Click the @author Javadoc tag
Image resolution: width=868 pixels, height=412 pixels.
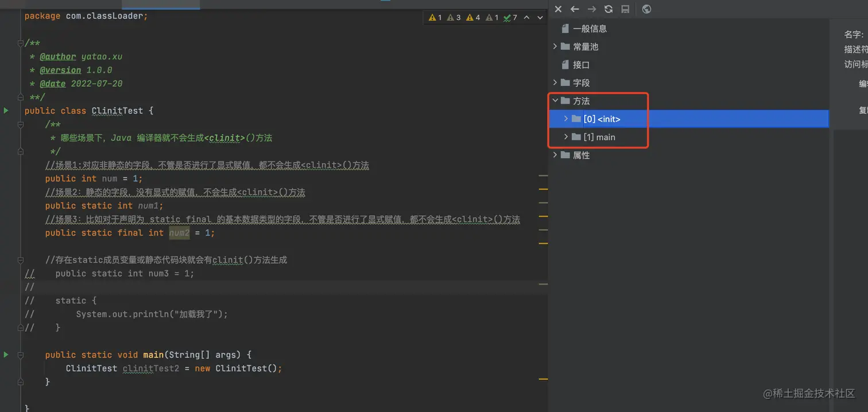(57, 57)
